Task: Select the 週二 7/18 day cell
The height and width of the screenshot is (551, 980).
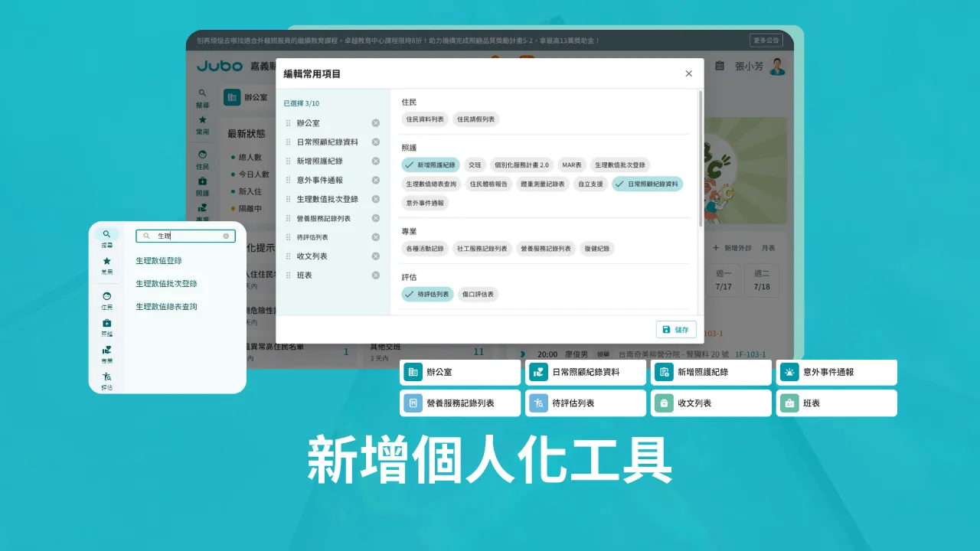Action: tap(762, 280)
